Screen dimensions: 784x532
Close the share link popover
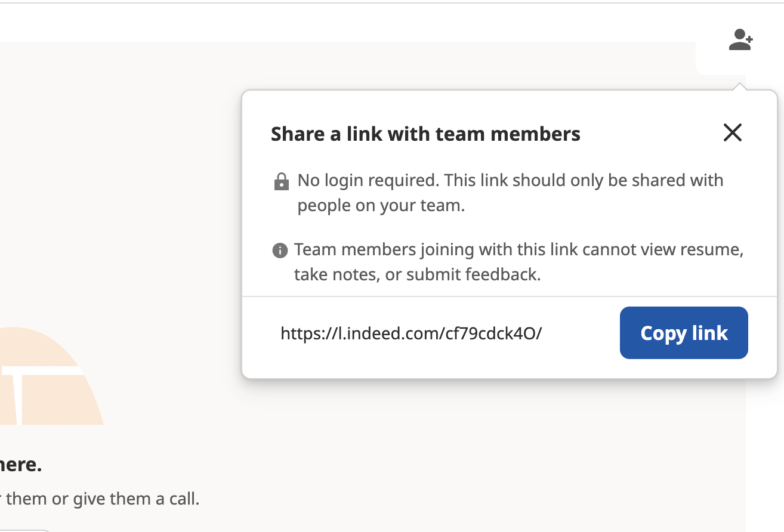coord(732,132)
